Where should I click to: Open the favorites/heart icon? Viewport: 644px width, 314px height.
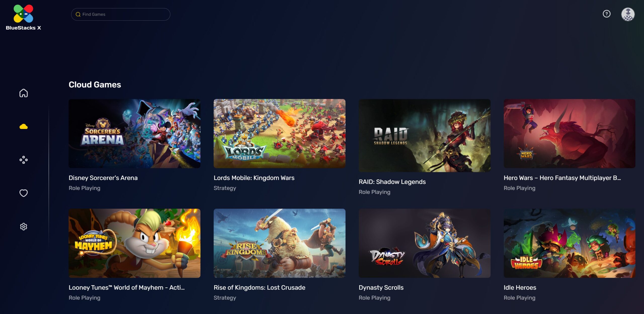click(23, 193)
